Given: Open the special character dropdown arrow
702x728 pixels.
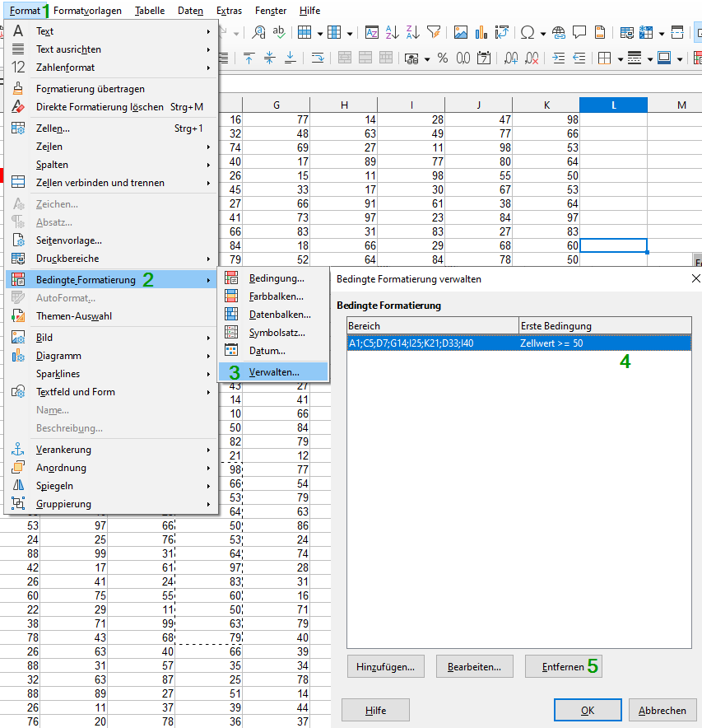Looking at the screenshot, I should pos(543,34).
